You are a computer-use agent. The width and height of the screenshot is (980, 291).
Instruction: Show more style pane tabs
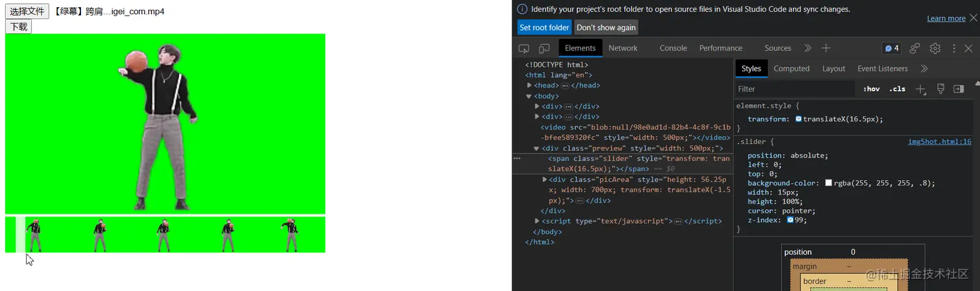[x=924, y=68]
